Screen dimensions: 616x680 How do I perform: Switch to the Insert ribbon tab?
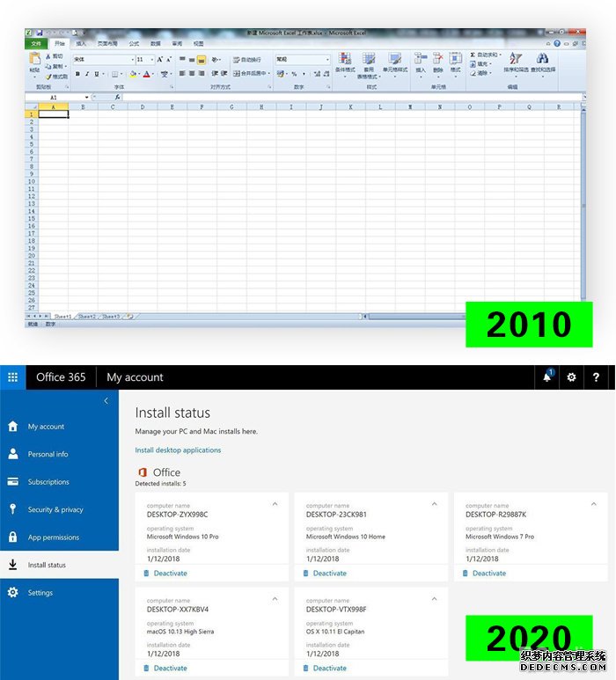click(x=81, y=44)
